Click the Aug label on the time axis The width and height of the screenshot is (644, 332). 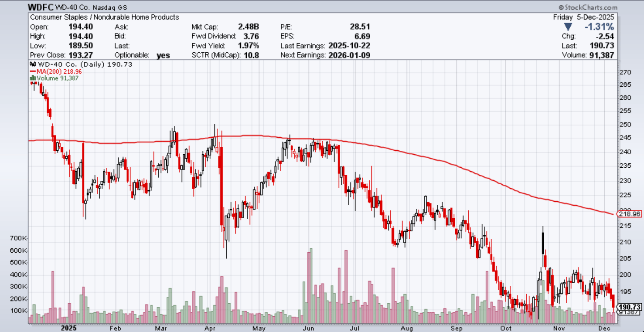click(406, 328)
